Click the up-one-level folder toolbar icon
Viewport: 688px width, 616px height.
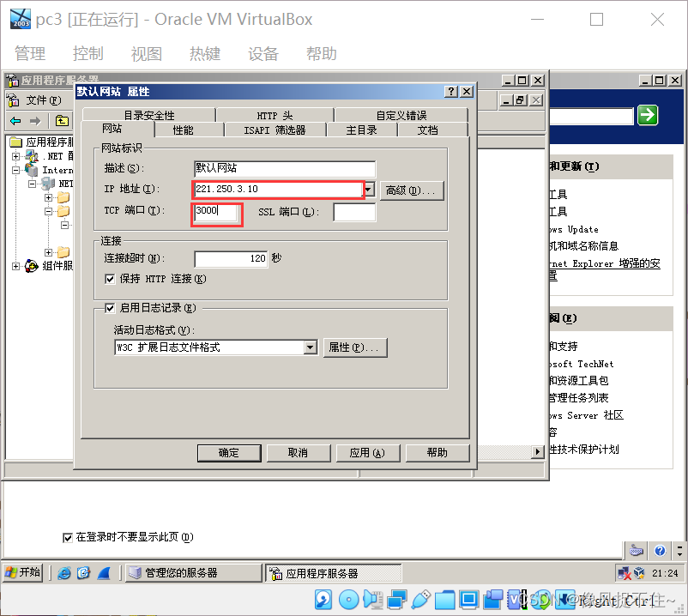click(x=62, y=121)
